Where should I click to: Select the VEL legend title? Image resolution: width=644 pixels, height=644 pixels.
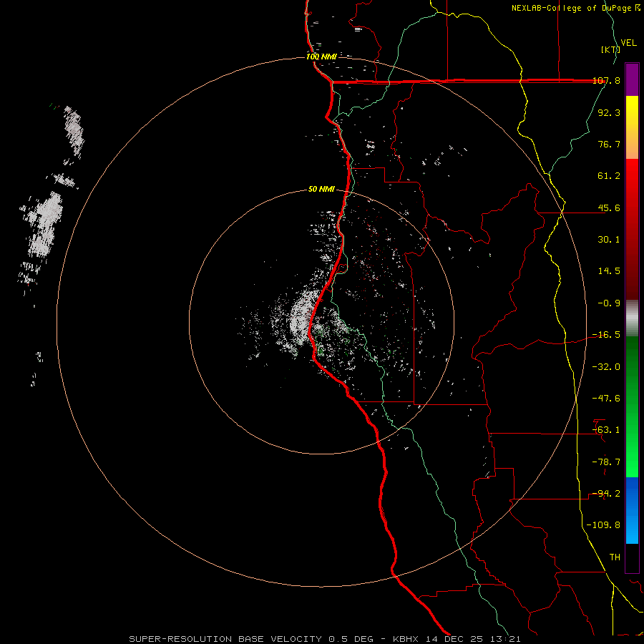click(628, 42)
